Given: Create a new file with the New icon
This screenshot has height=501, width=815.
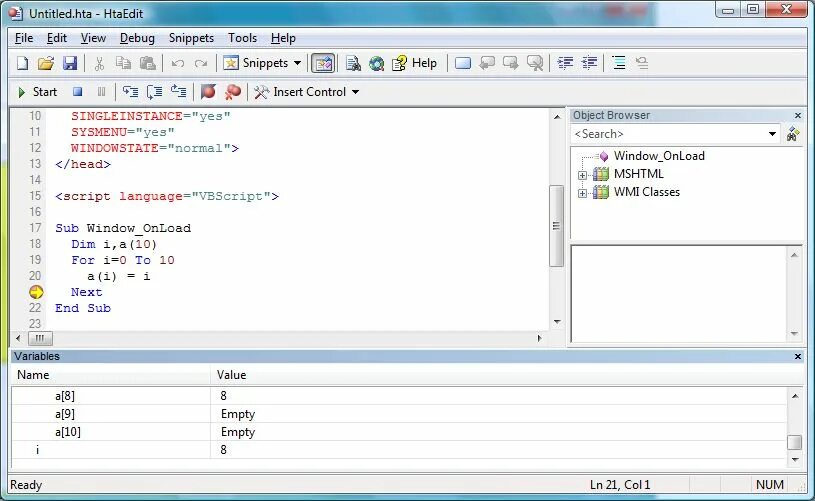Looking at the screenshot, I should tap(22, 63).
